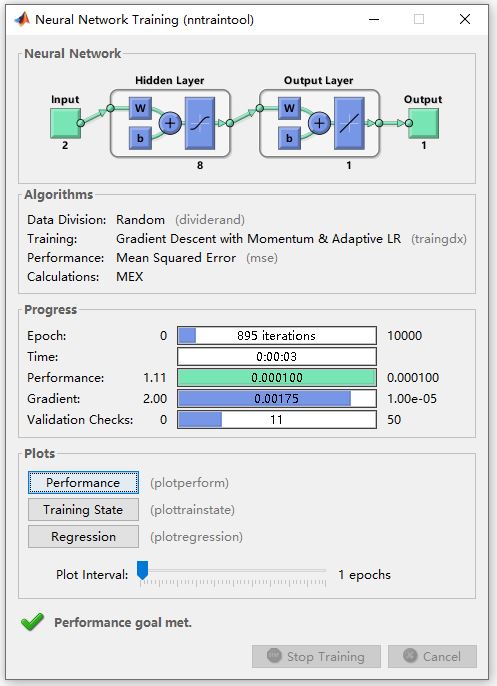Select the output layer weight W block
Screen dimensions: 497x686
[x=289, y=108]
